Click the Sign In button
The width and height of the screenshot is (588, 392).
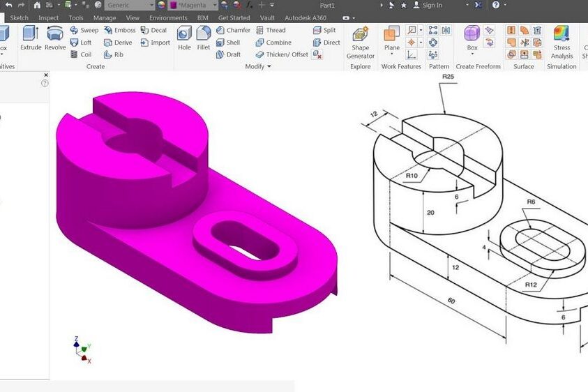tap(432, 5)
